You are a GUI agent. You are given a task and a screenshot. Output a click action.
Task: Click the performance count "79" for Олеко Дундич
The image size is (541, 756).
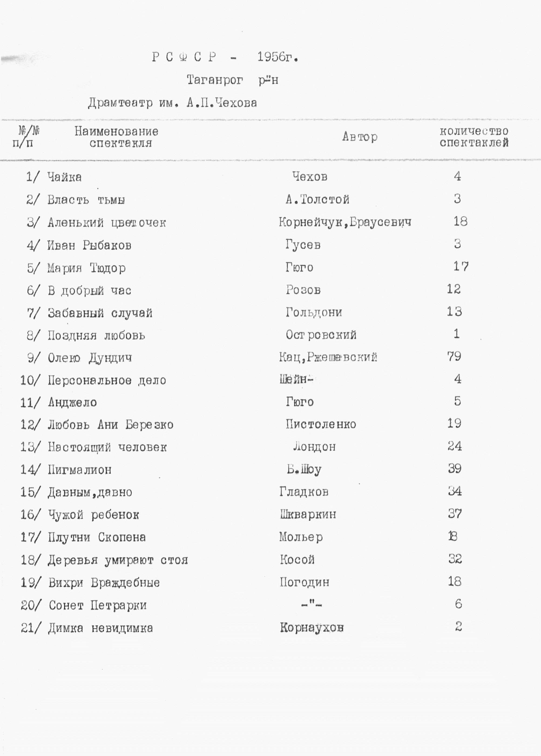click(x=454, y=356)
